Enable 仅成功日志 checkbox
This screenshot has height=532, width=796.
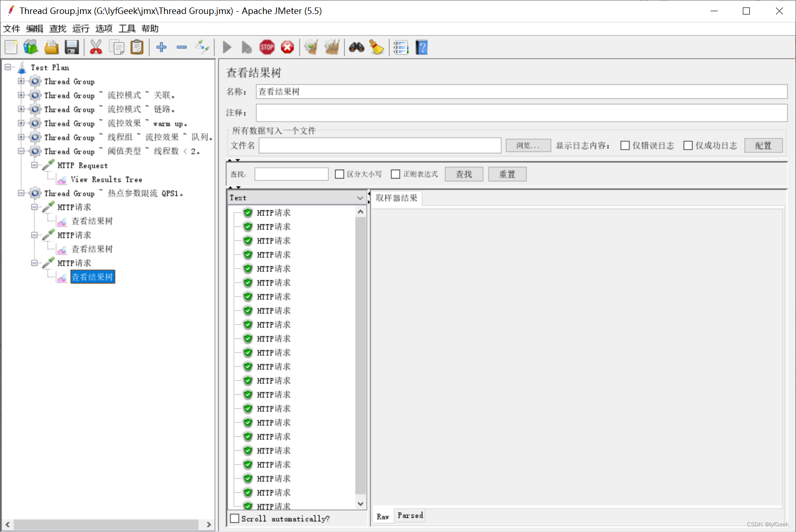688,145
